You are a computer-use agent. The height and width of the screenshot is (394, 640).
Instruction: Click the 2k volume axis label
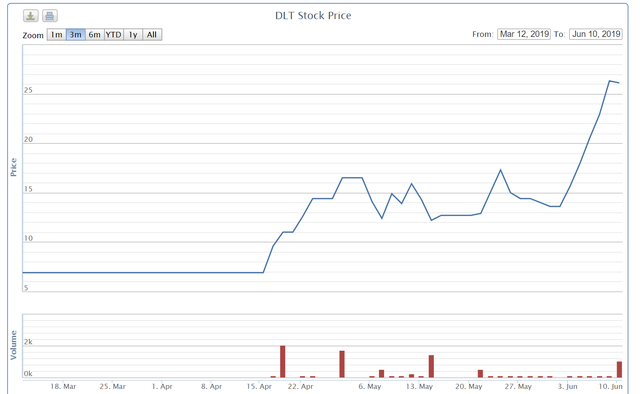click(28, 342)
